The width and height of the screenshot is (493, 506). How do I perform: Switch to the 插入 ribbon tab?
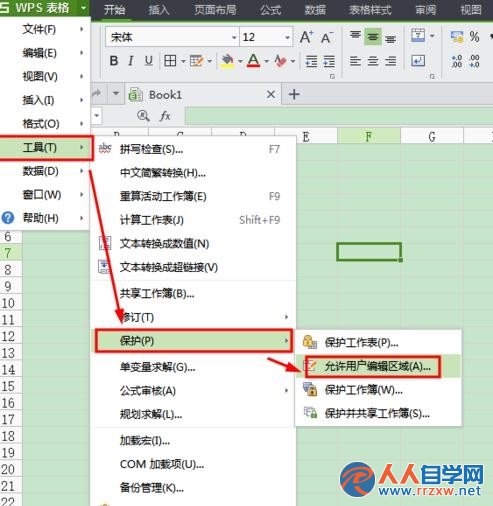point(159,10)
